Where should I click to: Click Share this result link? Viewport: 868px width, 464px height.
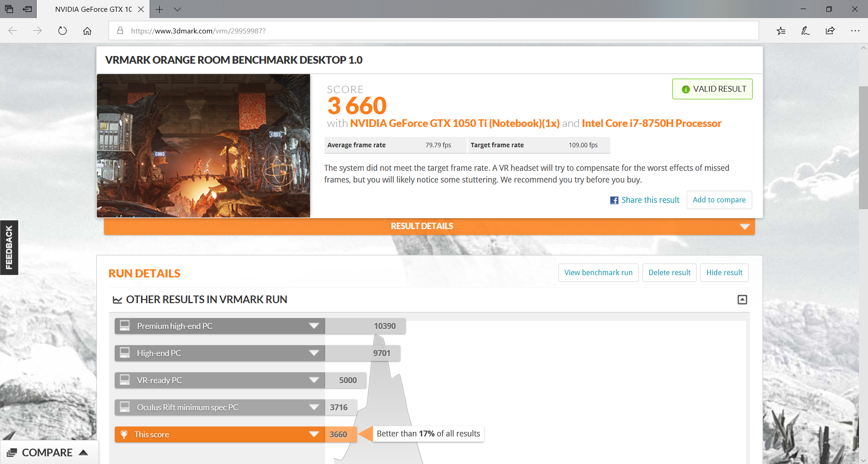coord(650,200)
